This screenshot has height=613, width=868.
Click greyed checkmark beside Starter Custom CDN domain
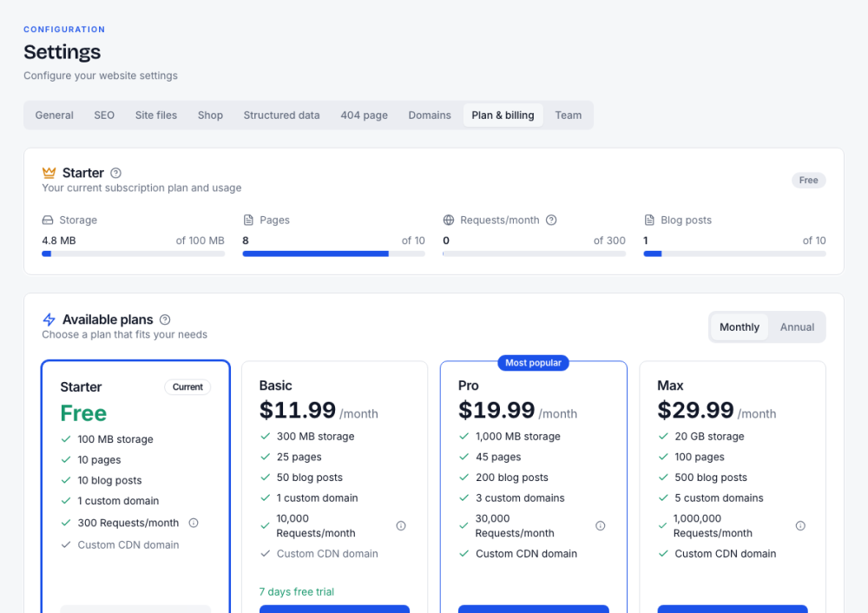click(66, 545)
